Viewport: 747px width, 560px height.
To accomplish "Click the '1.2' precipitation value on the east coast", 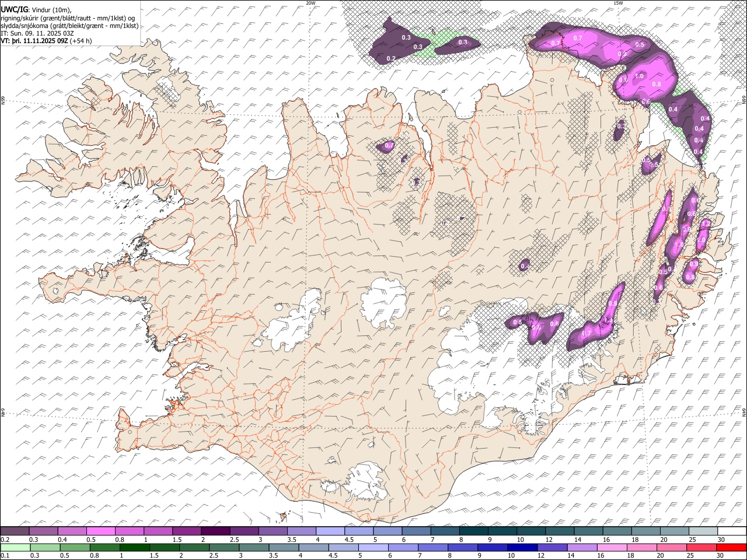I will [x=705, y=223].
